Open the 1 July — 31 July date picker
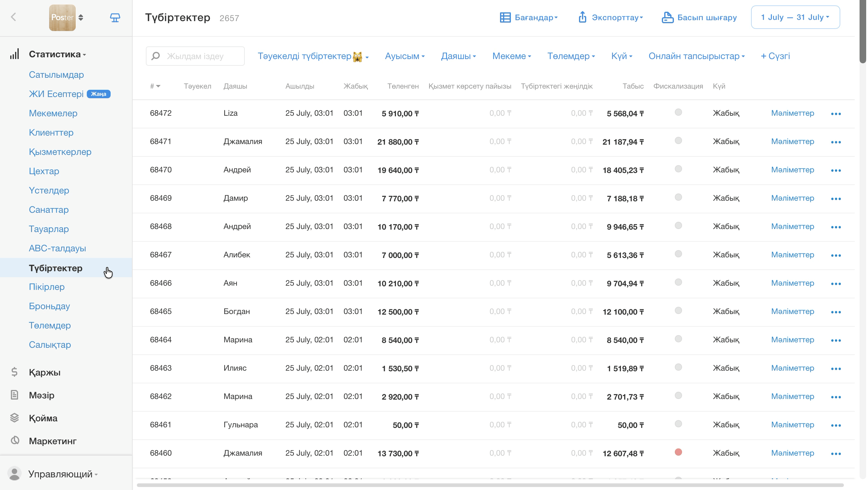This screenshot has width=868, height=490. pyautogui.click(x=795, y=17)
